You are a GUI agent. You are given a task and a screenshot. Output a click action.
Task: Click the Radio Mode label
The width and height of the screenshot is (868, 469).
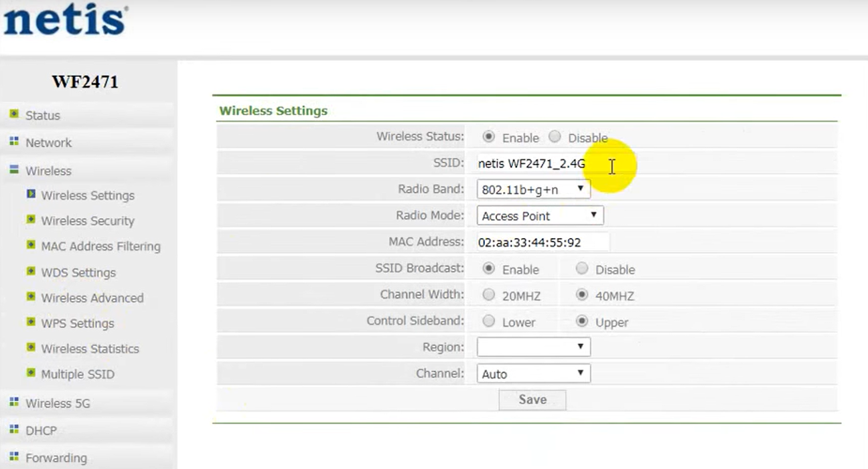coord(430,215)
